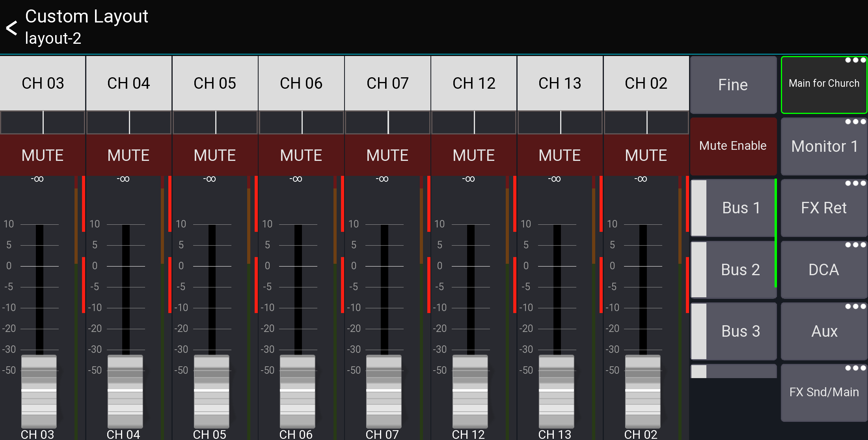
Task: Open the three-dot menu on Aux
Action: [856, 306]
